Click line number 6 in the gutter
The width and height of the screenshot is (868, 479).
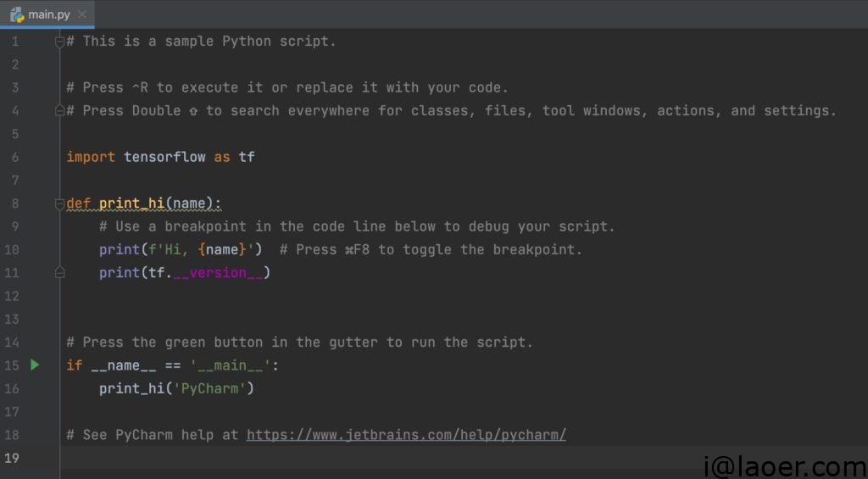tap(14, 157)
